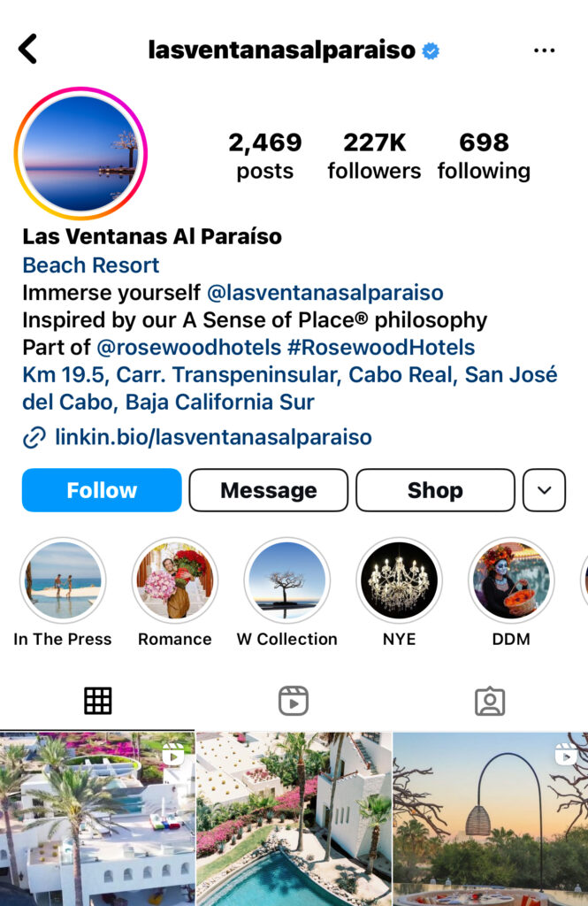Open In The Press highlight
Viewport: 588px width, 906px height.
63,580
